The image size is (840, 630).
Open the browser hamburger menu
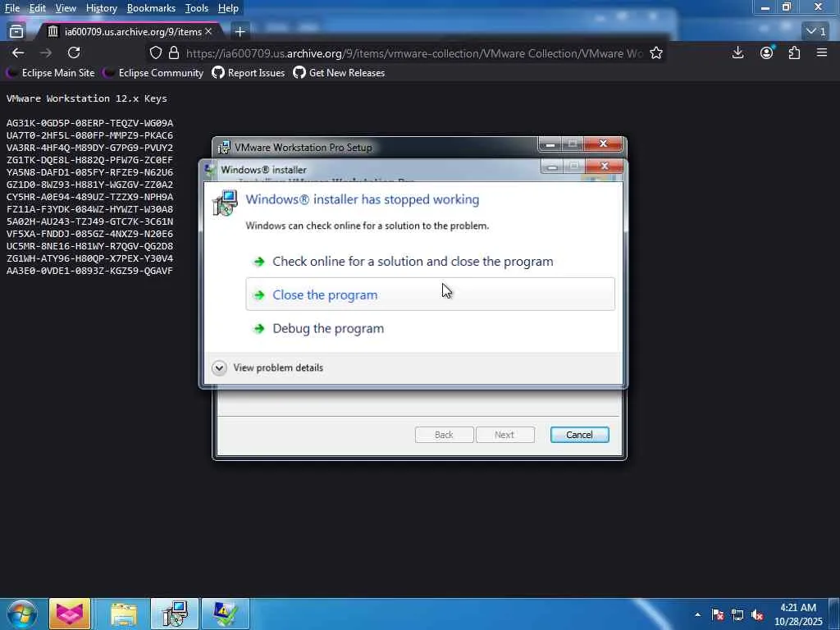tap(822, 52)
